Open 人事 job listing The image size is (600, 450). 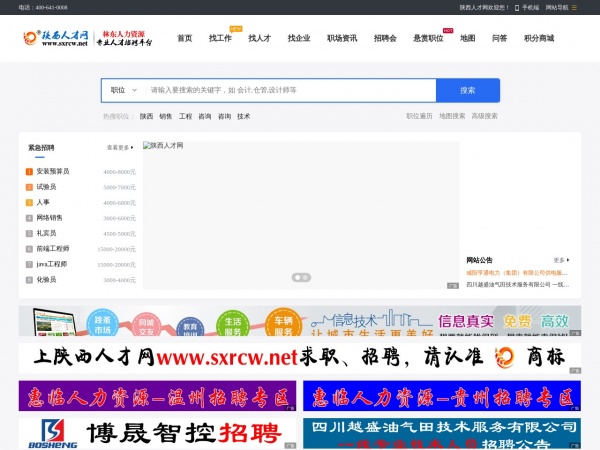point(43,202)
